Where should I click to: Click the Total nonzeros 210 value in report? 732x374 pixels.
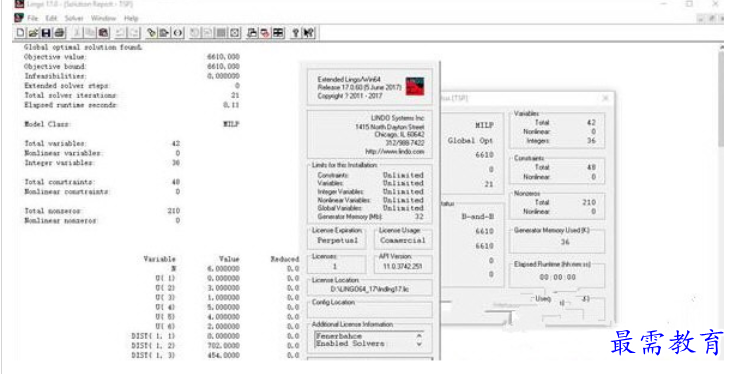pos(174,211)
